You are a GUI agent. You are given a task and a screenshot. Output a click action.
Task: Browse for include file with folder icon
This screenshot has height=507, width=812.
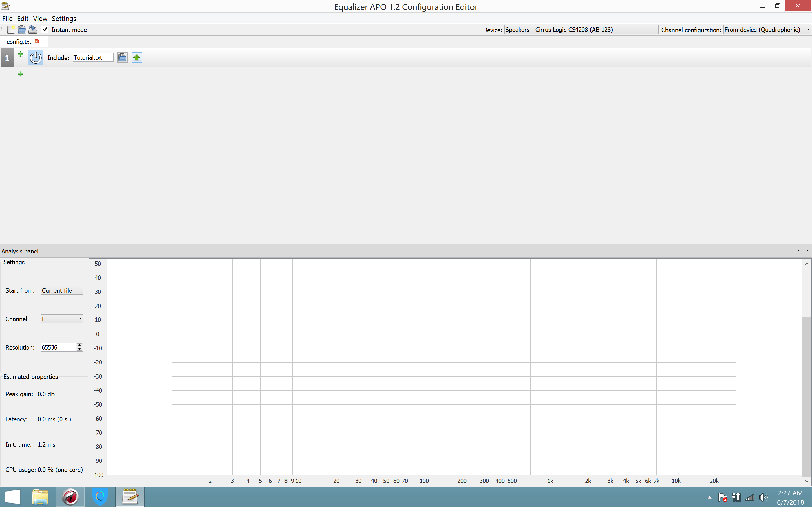point(122,58)
